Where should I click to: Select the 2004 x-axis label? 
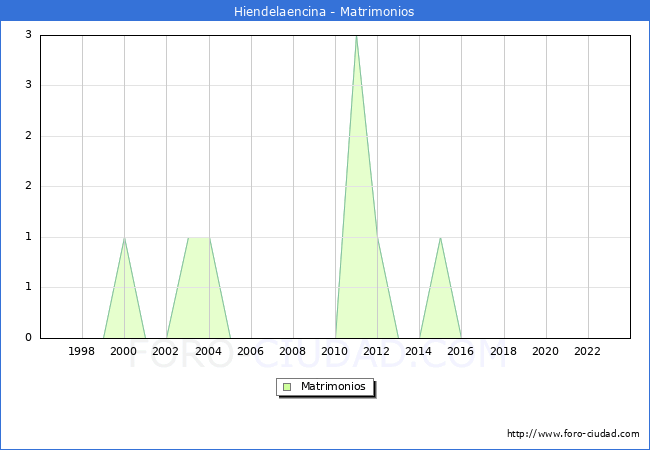[208, 351]
